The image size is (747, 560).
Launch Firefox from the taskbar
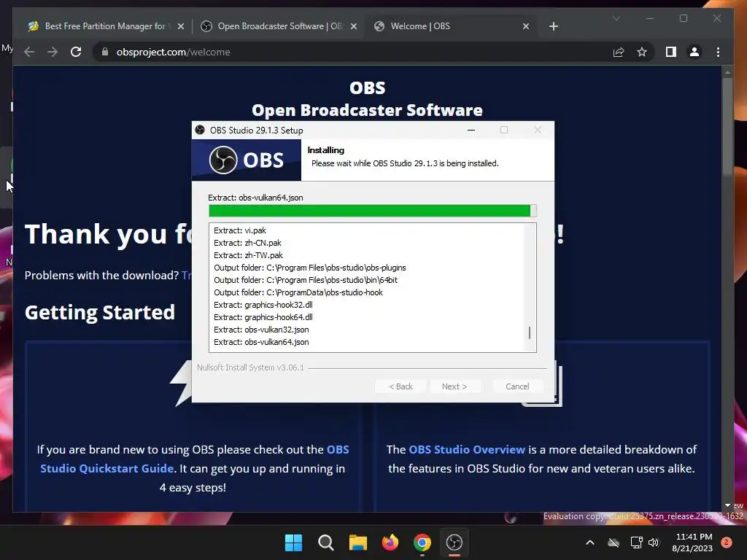(x=390, y=542)
